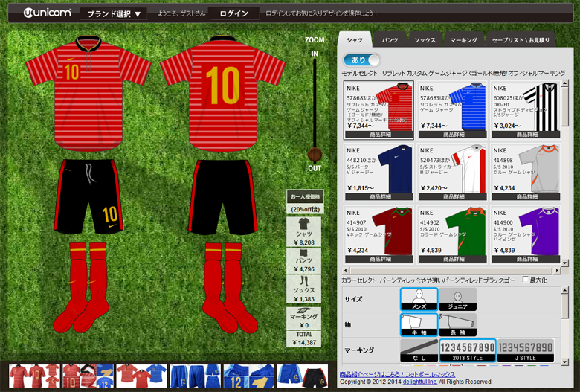Open the ブランド選択 dropdown
Image resolution: width=580 pixels, height=392 pixels.
click(114, 13)
